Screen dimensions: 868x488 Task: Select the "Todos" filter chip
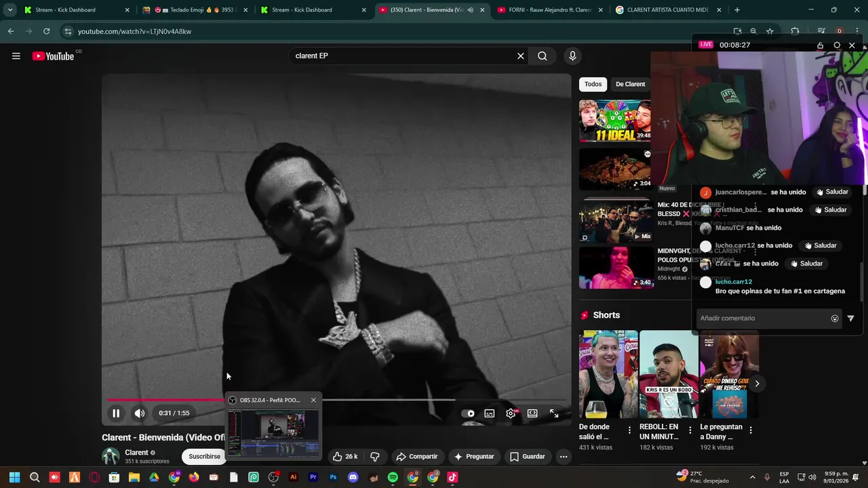(593, 84)
